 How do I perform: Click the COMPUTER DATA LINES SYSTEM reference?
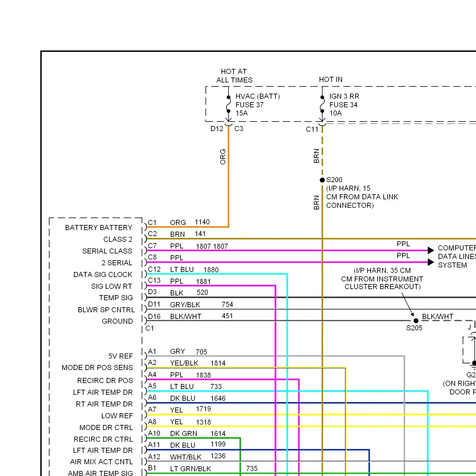(457, 256)
